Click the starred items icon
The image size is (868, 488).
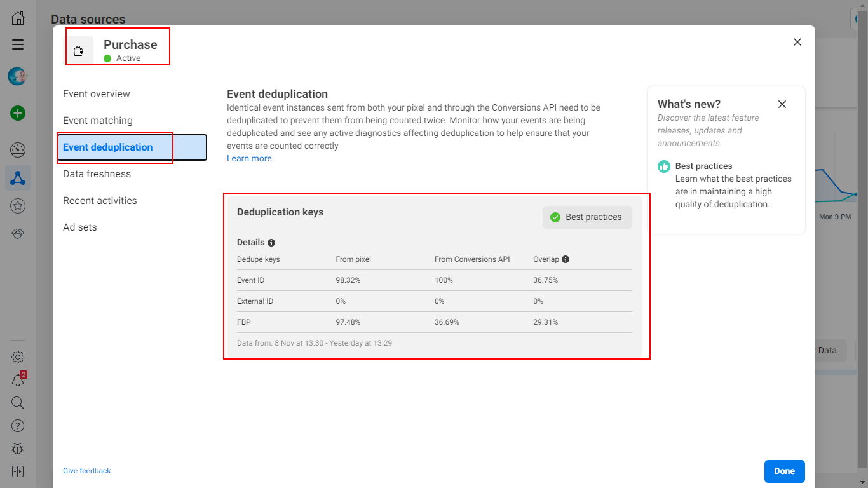17,205
